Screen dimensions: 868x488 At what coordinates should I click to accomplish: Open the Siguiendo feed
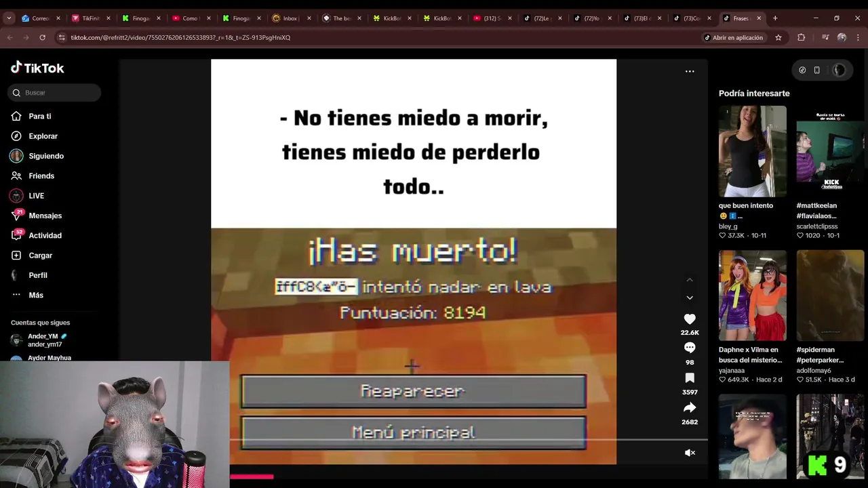[45, 156]
